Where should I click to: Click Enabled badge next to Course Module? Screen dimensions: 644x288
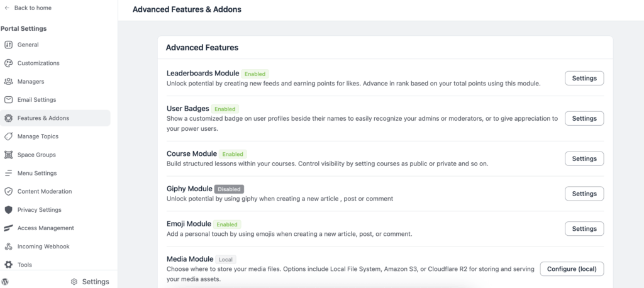[x=233, y=155]
